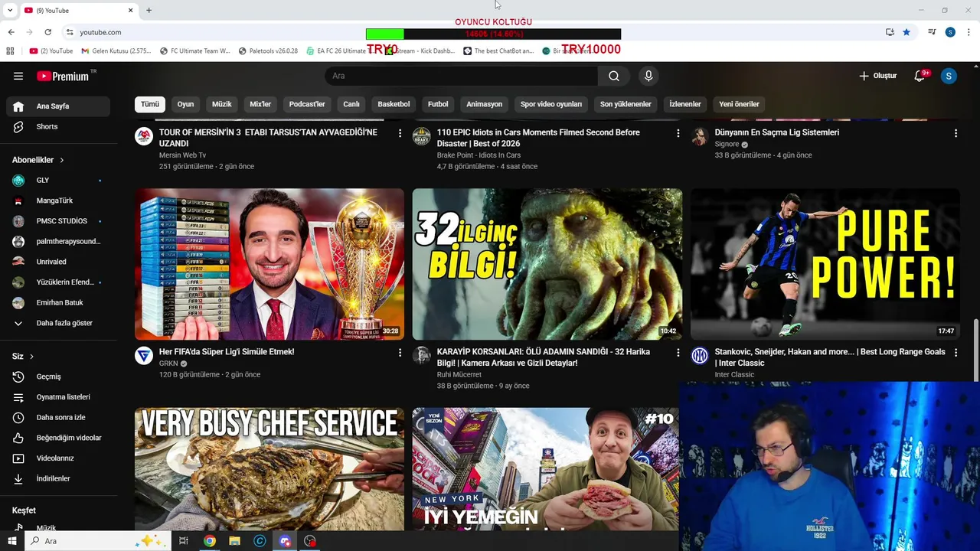Expand Daha fazla göster in subscriptions
The width and height of the screenshot is (980, 551).
pos(58,323)
